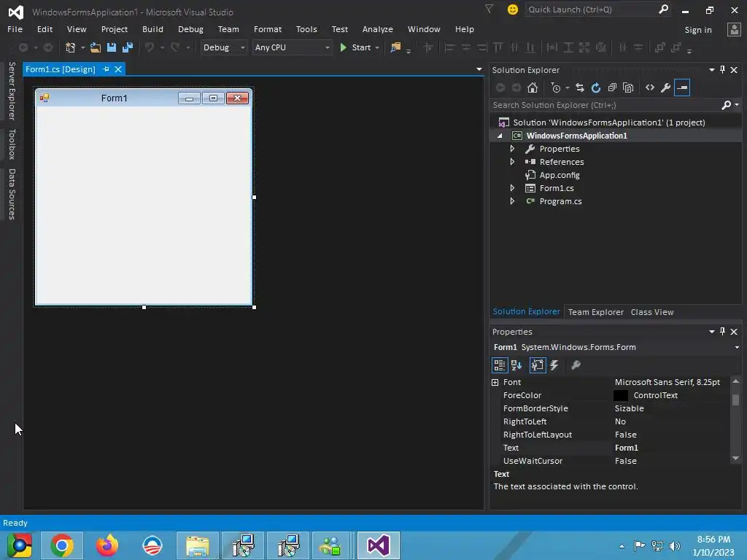The height and width of the screenshot is (560, 747).
Task: Click the Find in Files toolbar icon
Action: tap(395, 47)
